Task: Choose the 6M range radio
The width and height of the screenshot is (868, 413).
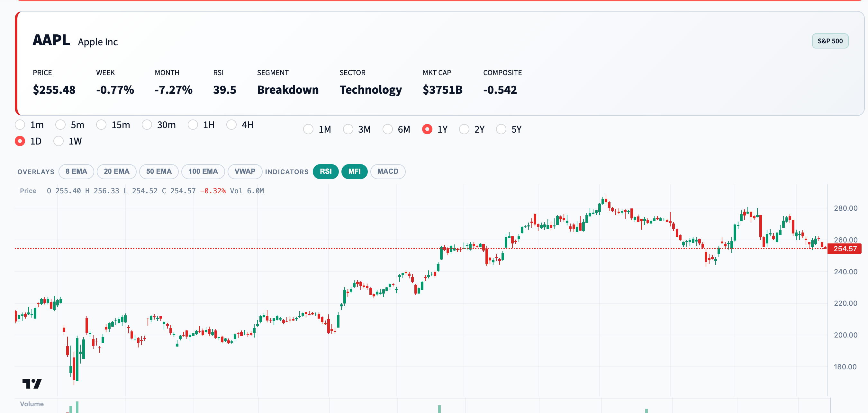Action: (387, 129)
